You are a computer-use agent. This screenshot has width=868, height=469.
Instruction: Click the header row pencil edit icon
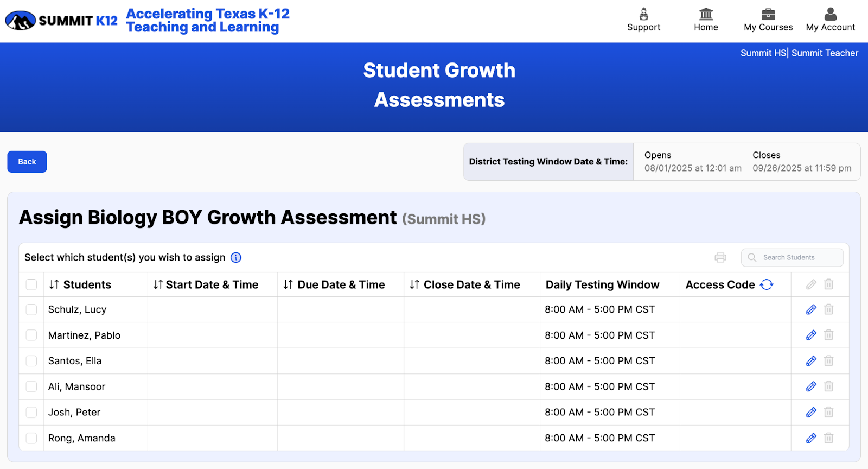tap(811, 284)
